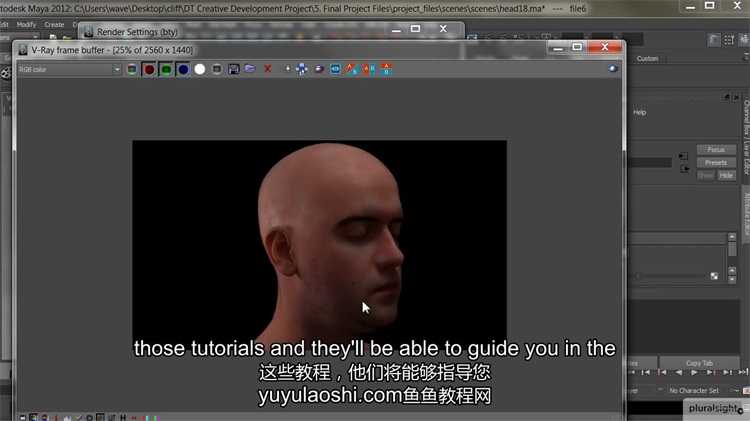This screenshot has height=421, width=750.
Task: Click the V-Ray frame buffer title icon
Action: pos(22,50)
